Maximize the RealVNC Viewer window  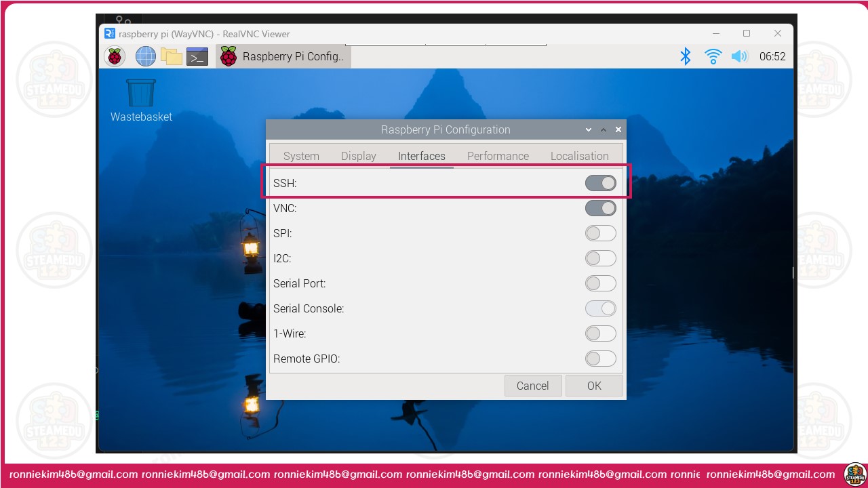[x=747, y=33]
